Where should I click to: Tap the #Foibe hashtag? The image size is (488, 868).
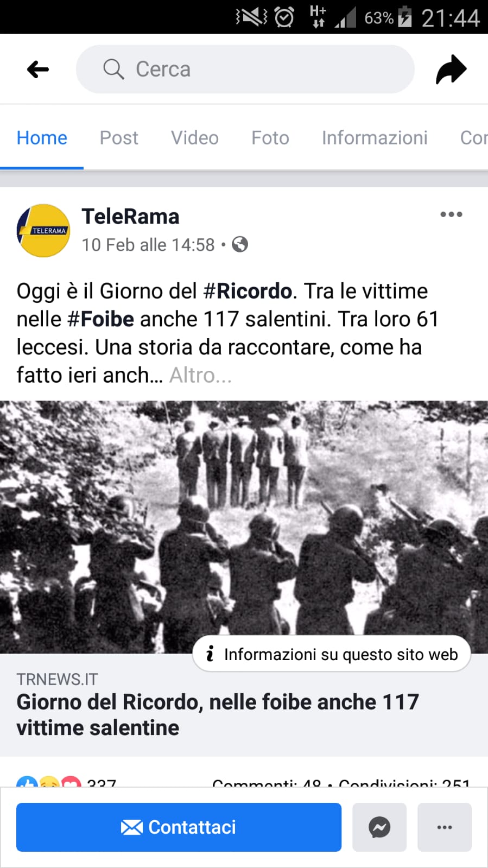(x=100, y=319)
